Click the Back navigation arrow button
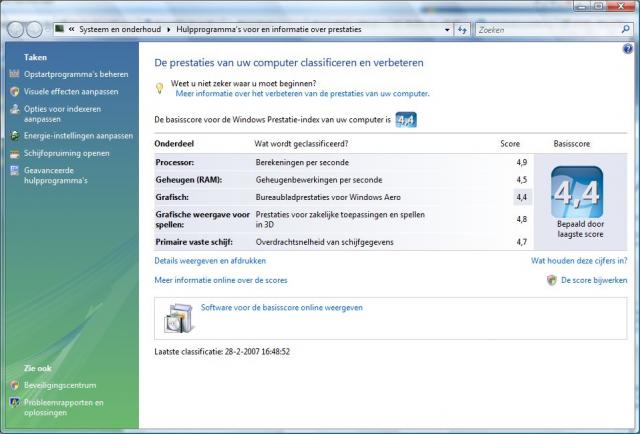 [x=16, y=30]
